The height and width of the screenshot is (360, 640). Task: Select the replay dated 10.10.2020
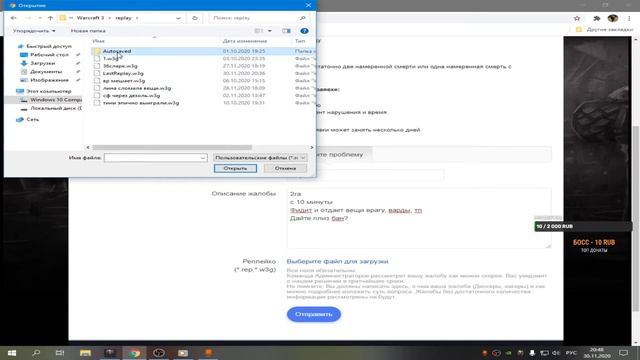[x=141, y=103]
